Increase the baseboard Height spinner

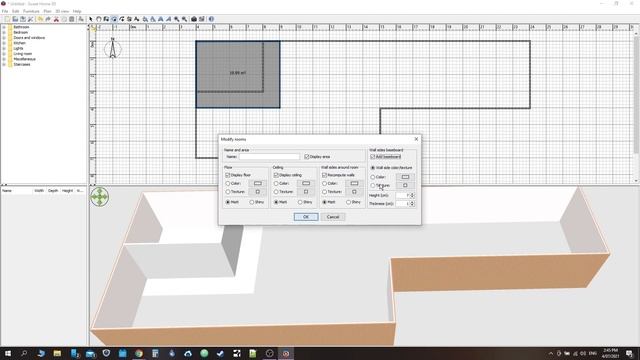coord(412,194)
